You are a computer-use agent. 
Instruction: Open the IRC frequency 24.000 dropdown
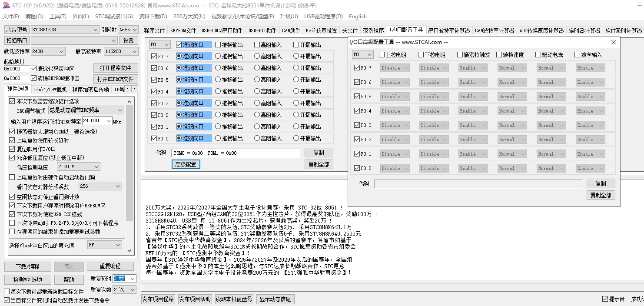[x=97, y=121]
